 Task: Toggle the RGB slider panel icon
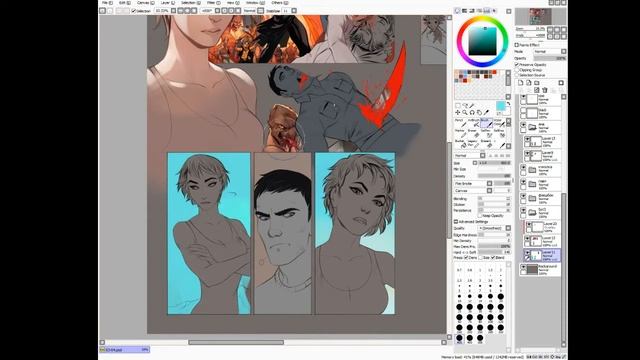(464, 11)
